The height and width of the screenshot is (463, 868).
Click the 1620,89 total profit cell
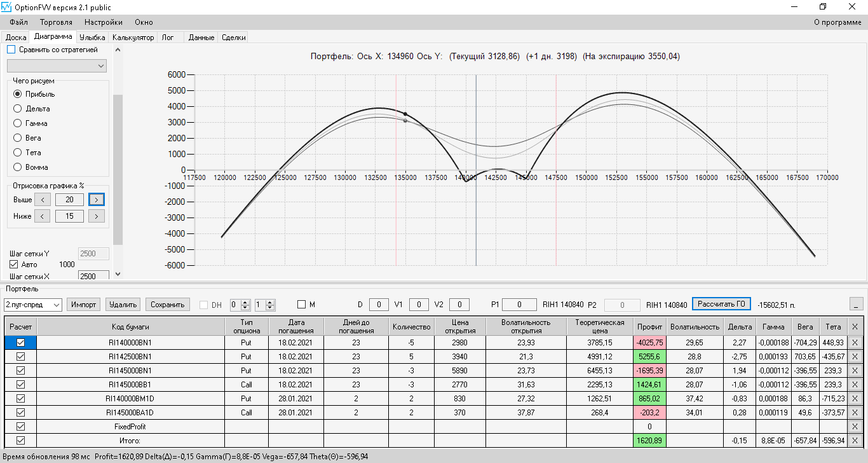(649, 441)
